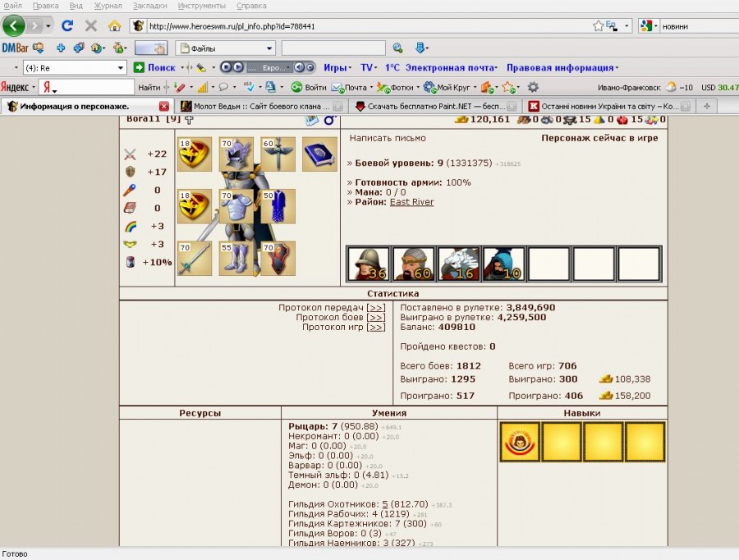Expand the (4): Re combo box
The width and height of the screenshot is (739, 560).
121,68
